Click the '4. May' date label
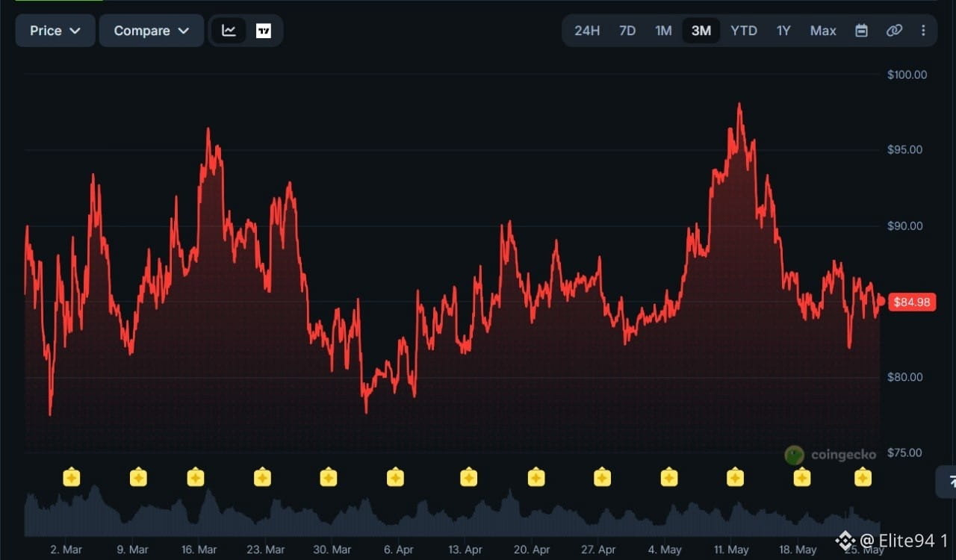The height and width of the screenshot is (560, 956). (x=665, y=550)
